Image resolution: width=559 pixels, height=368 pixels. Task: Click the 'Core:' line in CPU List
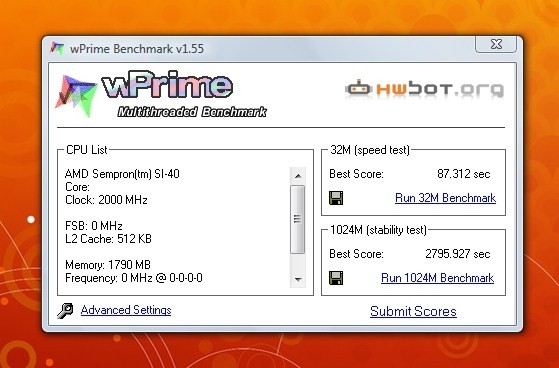(77, 187)
